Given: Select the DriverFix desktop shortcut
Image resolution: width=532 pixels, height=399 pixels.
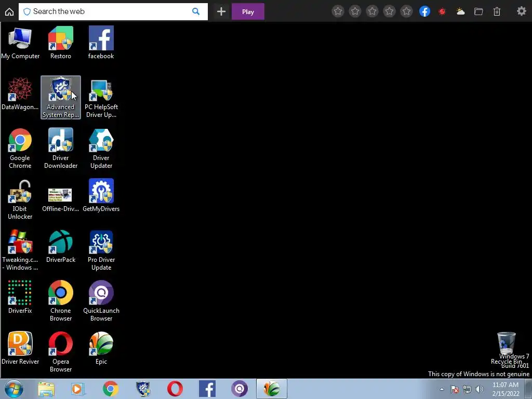Looking at the screenshot, I should tap(20, 298).
